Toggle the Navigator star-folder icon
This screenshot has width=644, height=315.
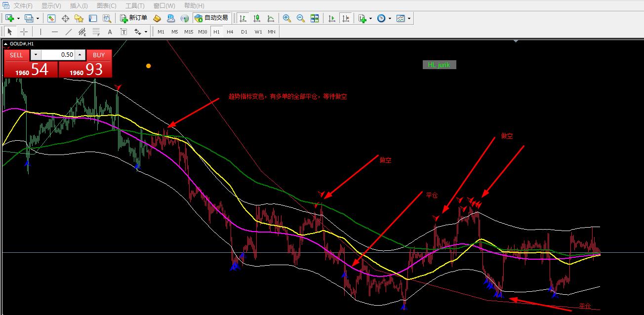(x=79, y=18)
